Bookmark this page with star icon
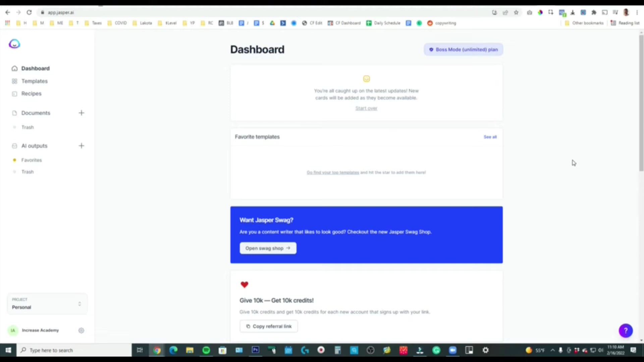 pyautogui.click(x=516, y=12)
